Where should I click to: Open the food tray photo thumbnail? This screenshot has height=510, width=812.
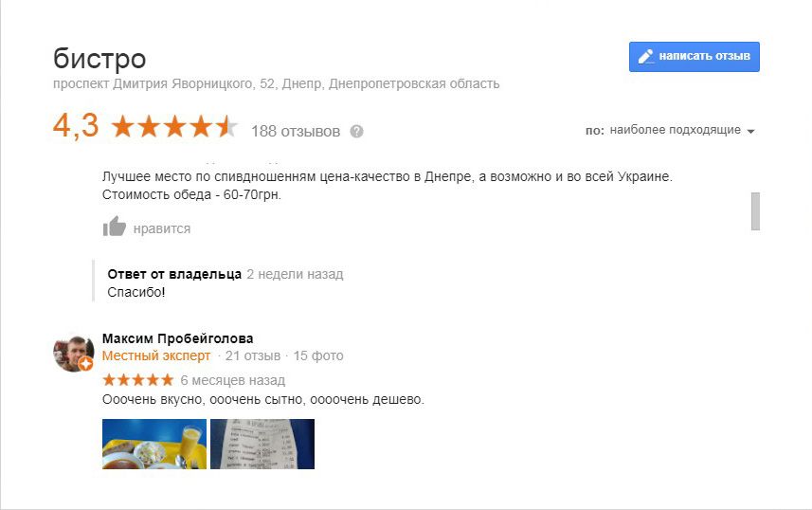coord(154,445)
